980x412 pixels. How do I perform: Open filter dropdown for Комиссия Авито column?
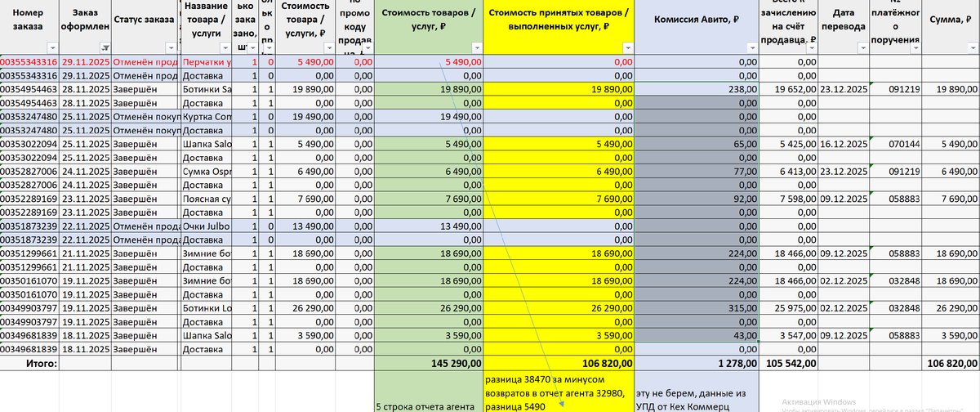pyautogui.click(x=753, y=49)
